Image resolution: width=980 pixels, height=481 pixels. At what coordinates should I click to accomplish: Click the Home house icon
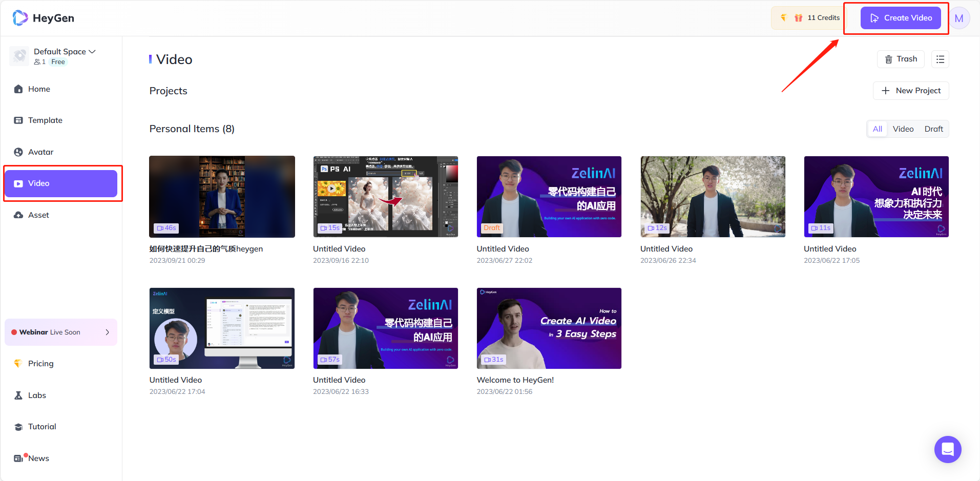coord(18,89)
